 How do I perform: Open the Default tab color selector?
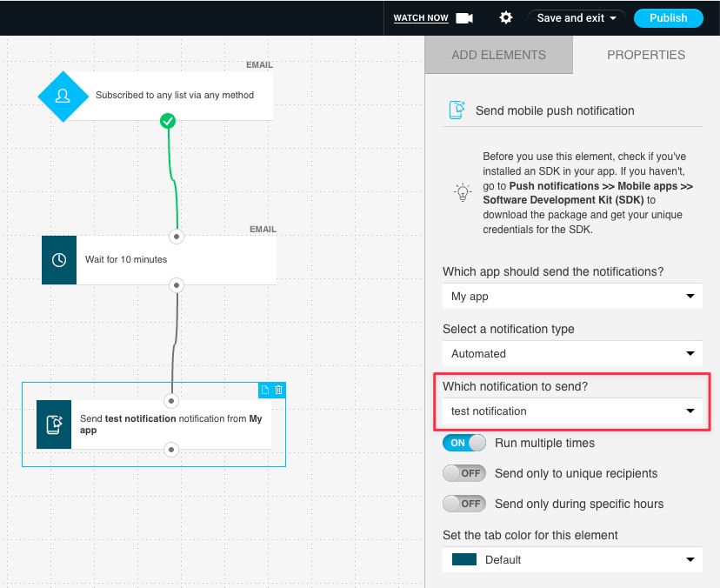[571, 559]
